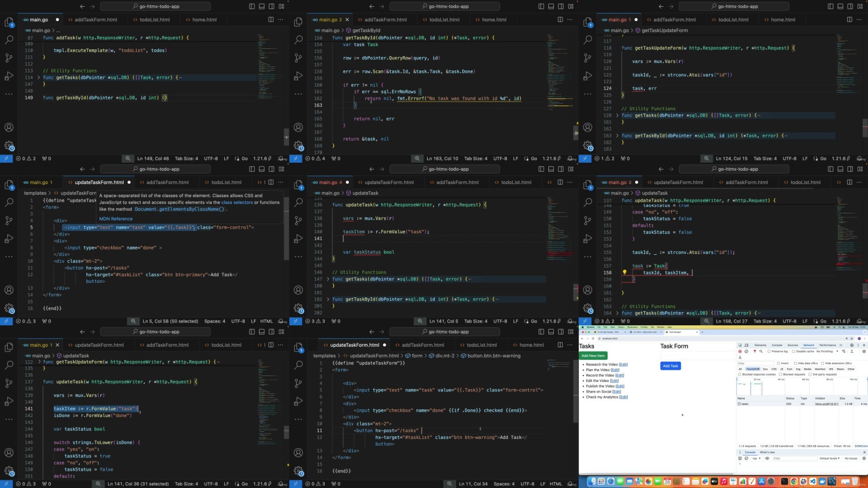This screenshot has width=868, height=488.
Task: Click zoom icon in Ln 163, Col 10 status bar
Action: tap(417, 158)
